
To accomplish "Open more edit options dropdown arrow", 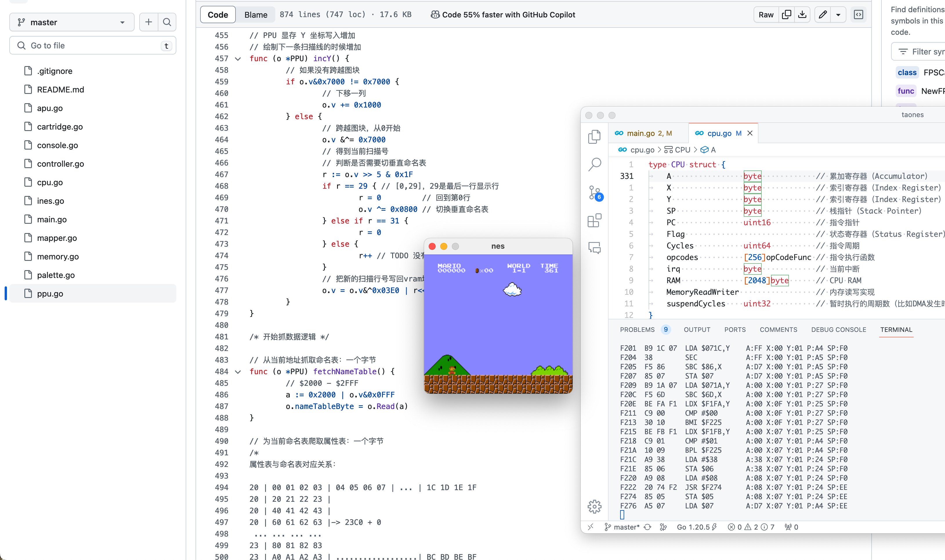I will (x=838, y=15).
